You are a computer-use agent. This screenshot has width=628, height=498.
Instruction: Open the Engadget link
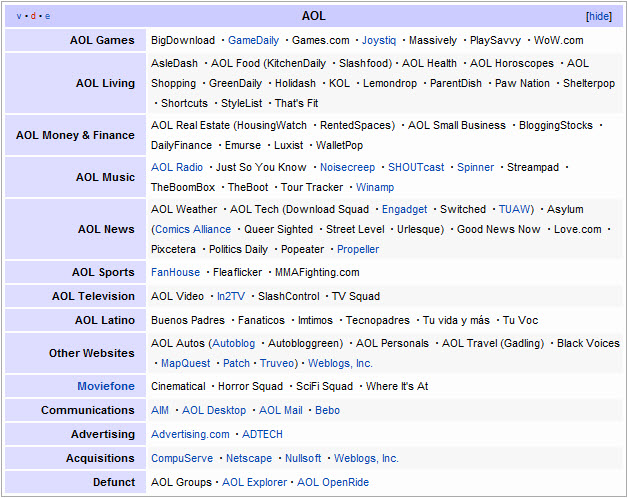(x=404, y=210)
